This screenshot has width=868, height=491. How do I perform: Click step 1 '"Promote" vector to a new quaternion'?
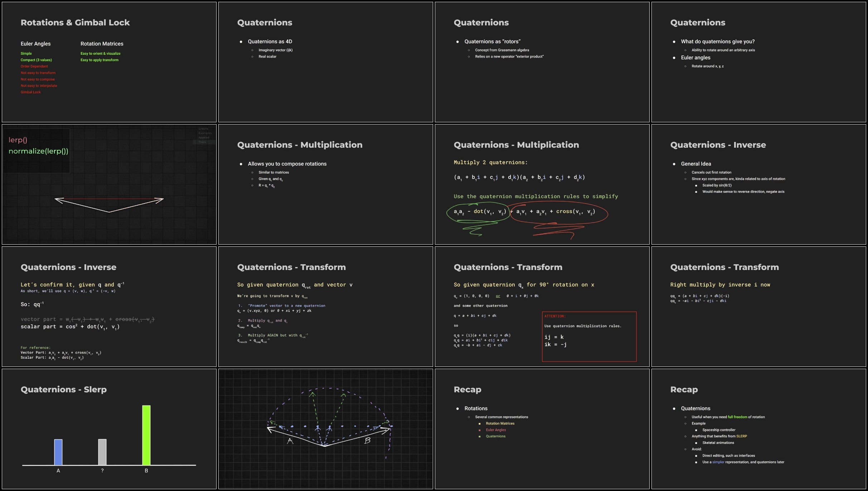point(286,306)
